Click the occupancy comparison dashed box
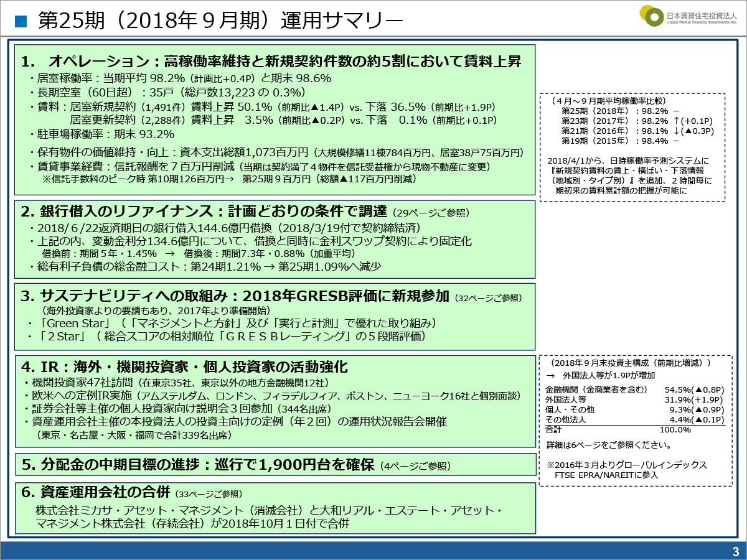The height and width of the screenshot is (560, 747). pyautogui.click(x=632, y=143)
